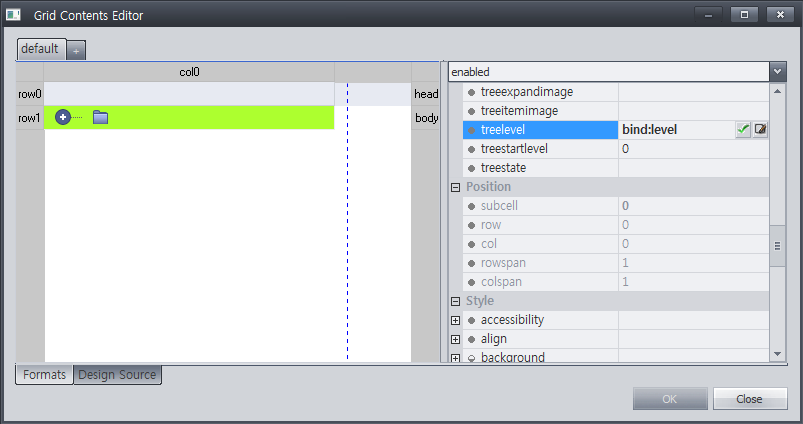This screenshot has height=424, width=803.
Task: Click the green checkmark next to bind:level
Action: (x=743, y=130)
